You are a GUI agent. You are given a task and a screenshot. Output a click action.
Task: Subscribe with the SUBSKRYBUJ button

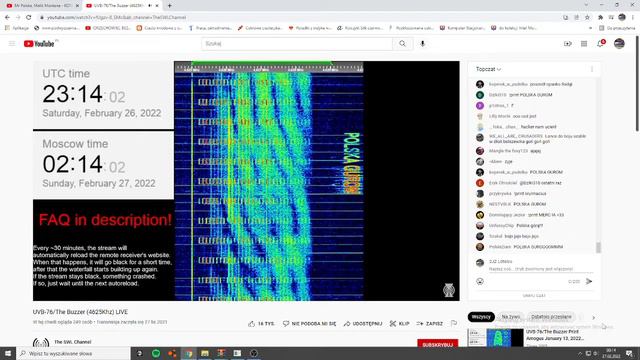tap(438, 344)
